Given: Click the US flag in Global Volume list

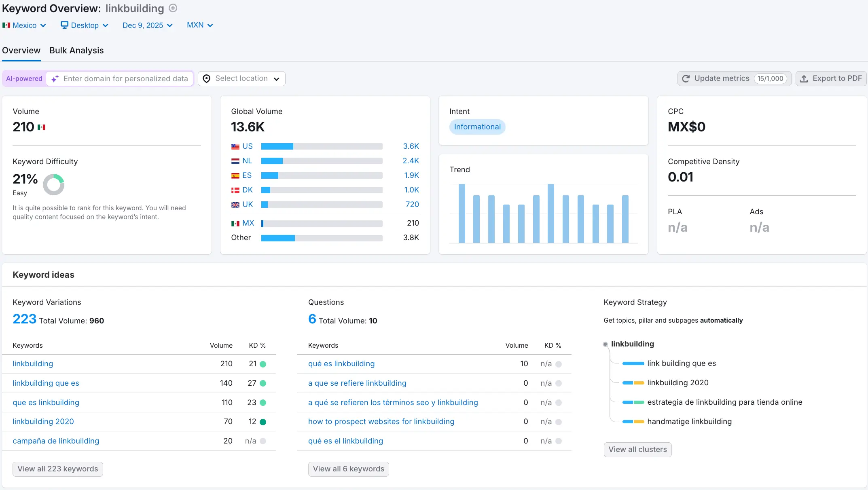Looking at the screenshot, I should [235, 146].
